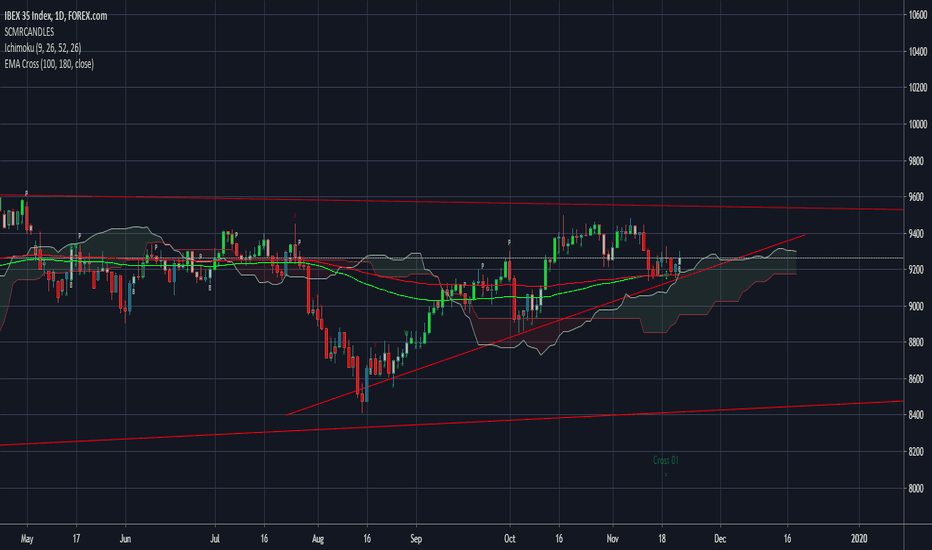932x550 pixels.
Task: Click the Oct date label on time axis
Action: point(509,539)
